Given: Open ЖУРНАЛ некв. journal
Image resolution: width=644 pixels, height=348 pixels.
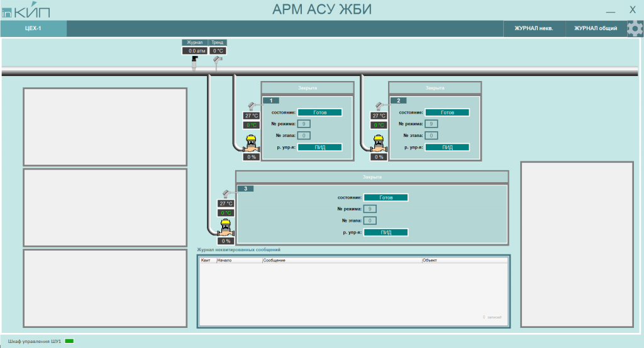Looking at the screenshot, I should (534, 28).
